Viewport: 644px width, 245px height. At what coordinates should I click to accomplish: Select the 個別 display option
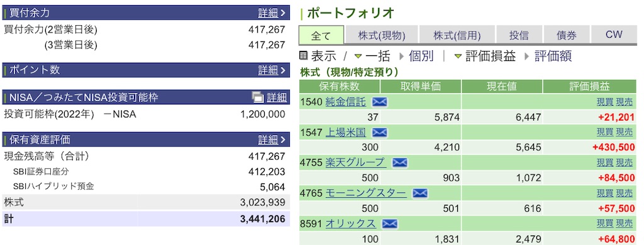point(421,56)
